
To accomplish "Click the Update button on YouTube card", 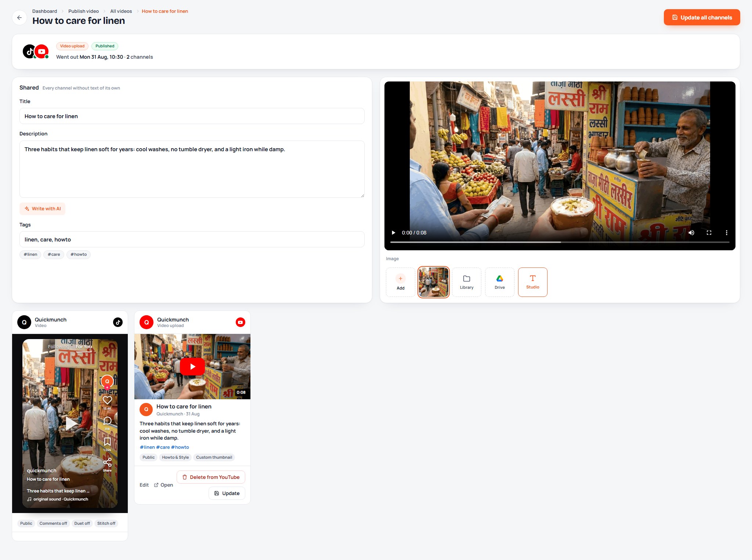I will pyautogui.click(x=227, y=493).
